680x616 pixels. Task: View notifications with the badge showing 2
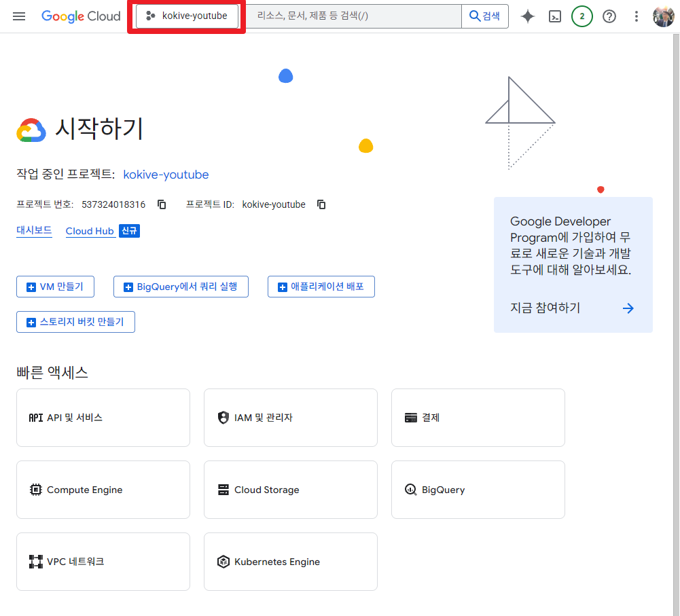click(x=582, y=16)
